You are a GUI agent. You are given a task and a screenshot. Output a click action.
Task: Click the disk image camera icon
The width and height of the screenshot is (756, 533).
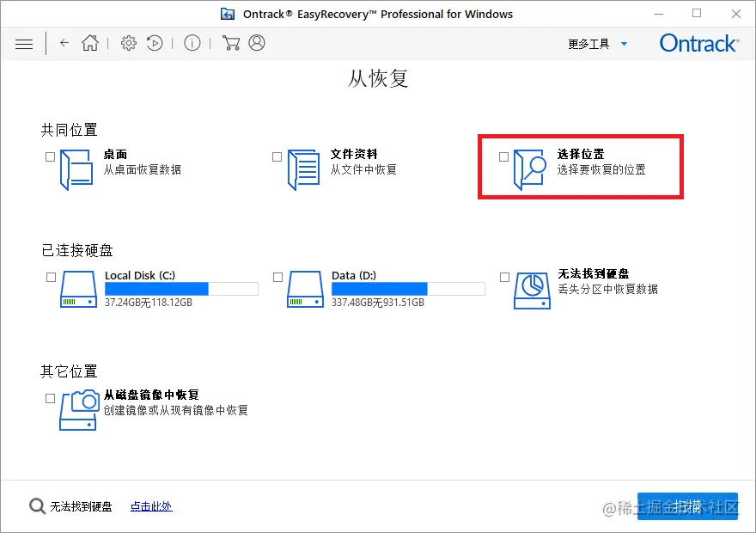[x=79, y=410]
